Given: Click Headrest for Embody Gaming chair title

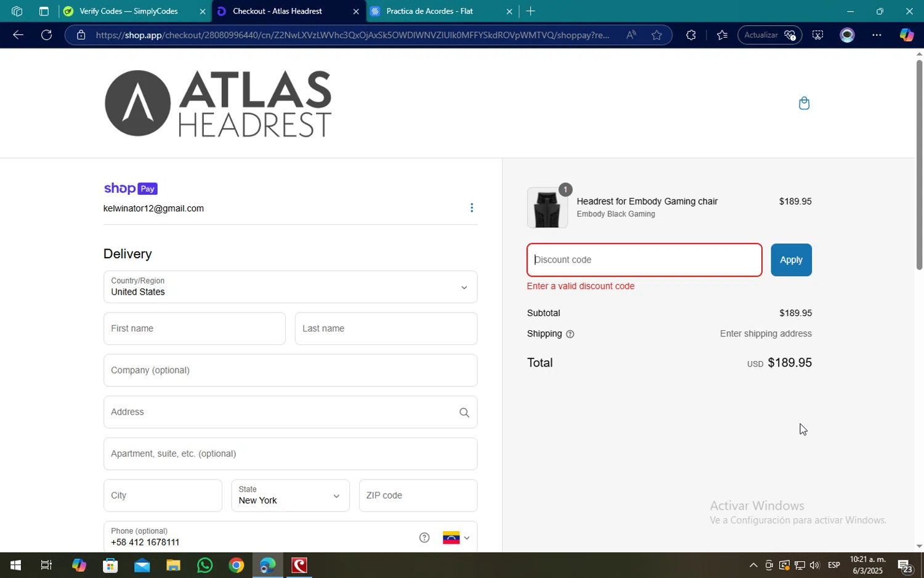Looking at the screenshot, I should 647,201.
